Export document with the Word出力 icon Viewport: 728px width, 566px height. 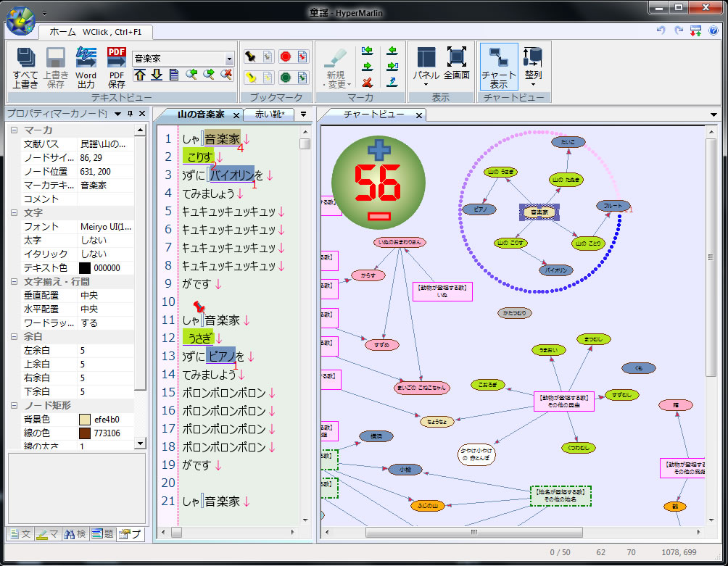point(86,59)
